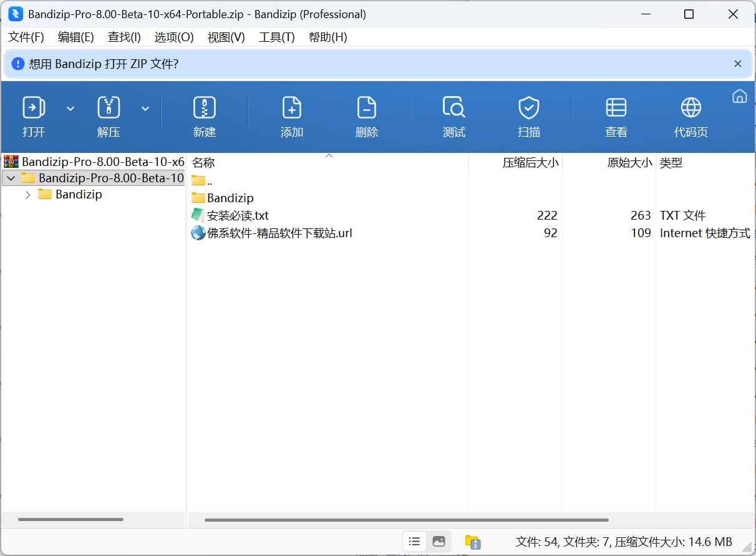Click the compressed size 222 cell

pos(547,215)
